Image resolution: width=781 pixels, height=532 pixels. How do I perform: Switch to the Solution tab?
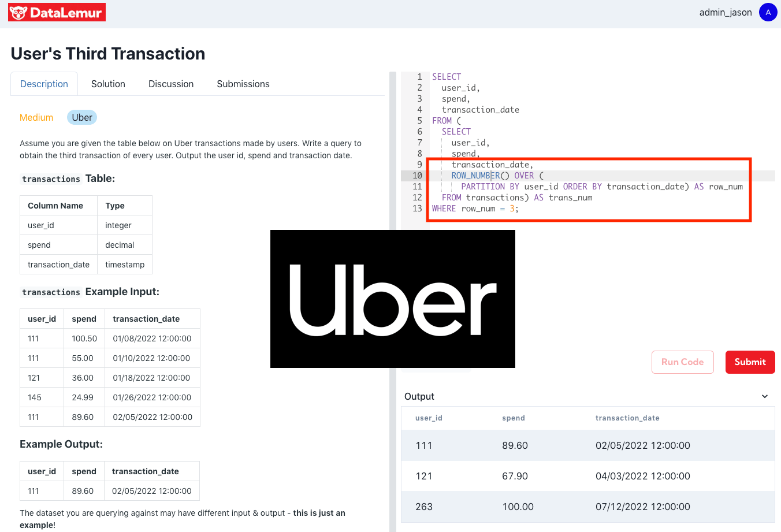108,84
